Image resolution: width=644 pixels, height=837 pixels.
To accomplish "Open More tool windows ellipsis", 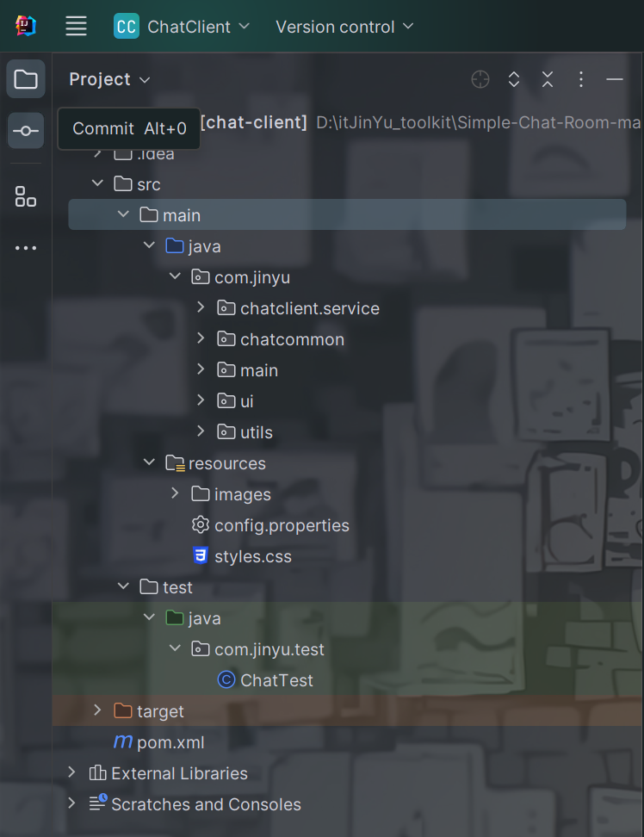I will 26,248.
